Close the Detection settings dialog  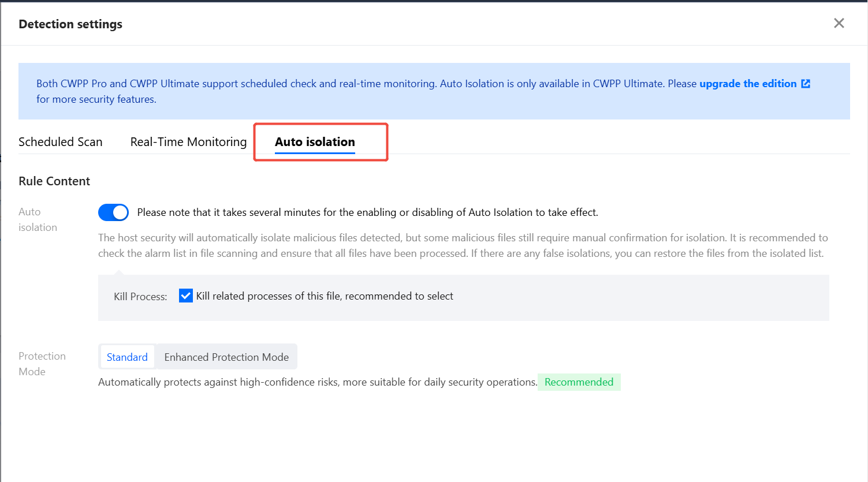click(839, 23)
